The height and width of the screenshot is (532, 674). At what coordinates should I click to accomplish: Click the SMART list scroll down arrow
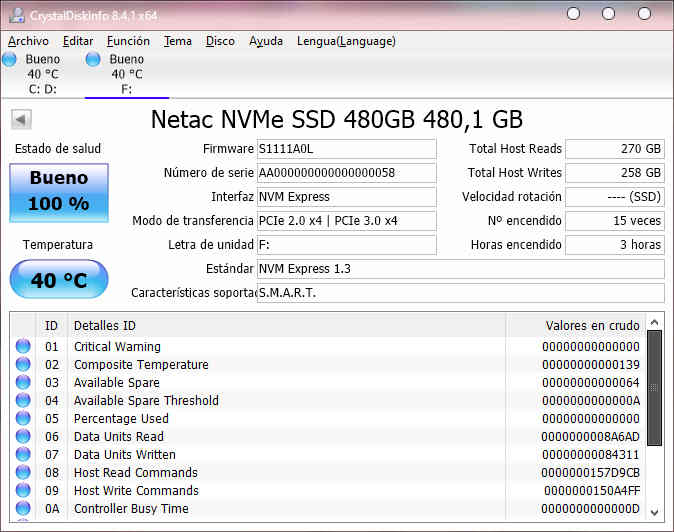[x=655, y=512]
